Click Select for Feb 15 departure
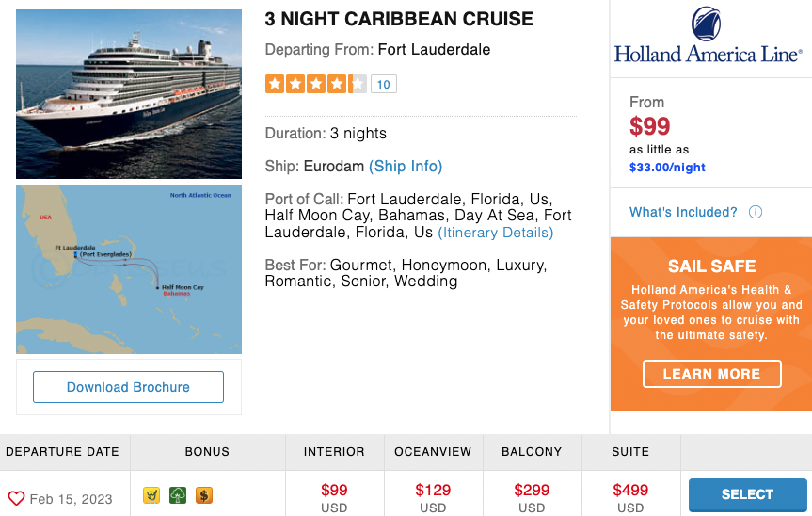812x516 pixels. 747,494
